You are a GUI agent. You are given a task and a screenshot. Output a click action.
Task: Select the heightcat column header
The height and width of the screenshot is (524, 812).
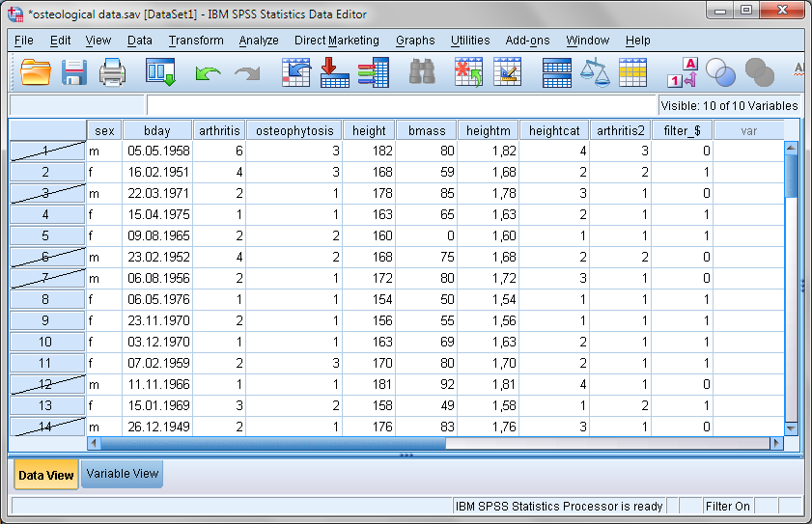(554, 130)
